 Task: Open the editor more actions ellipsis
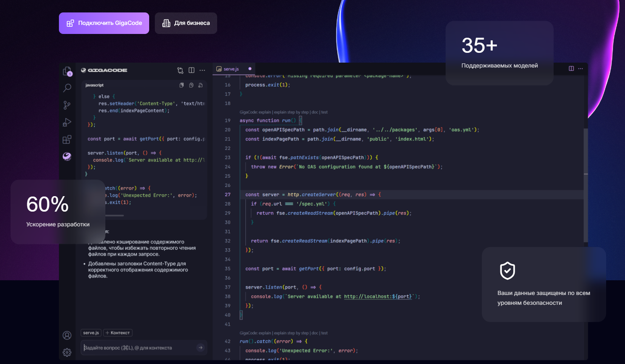[580, 69]
